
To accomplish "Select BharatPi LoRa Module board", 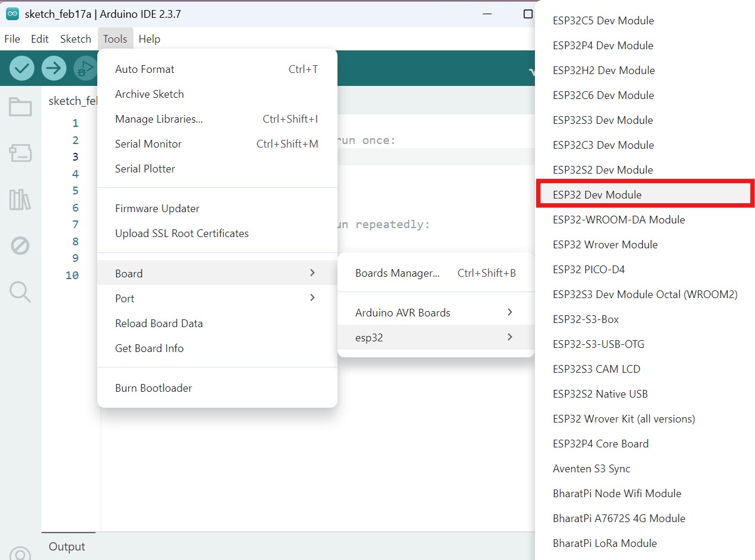I will click(645, 543).
